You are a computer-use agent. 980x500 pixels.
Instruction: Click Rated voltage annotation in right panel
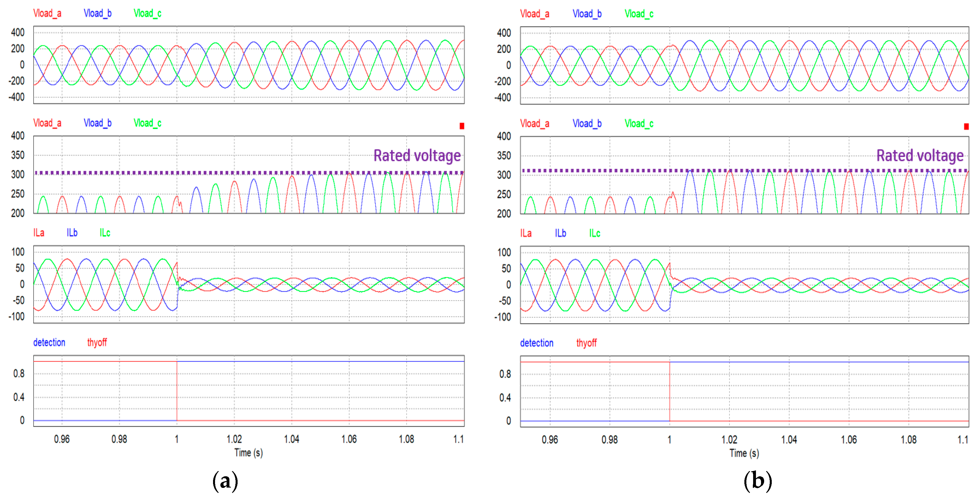coord(920,156)
